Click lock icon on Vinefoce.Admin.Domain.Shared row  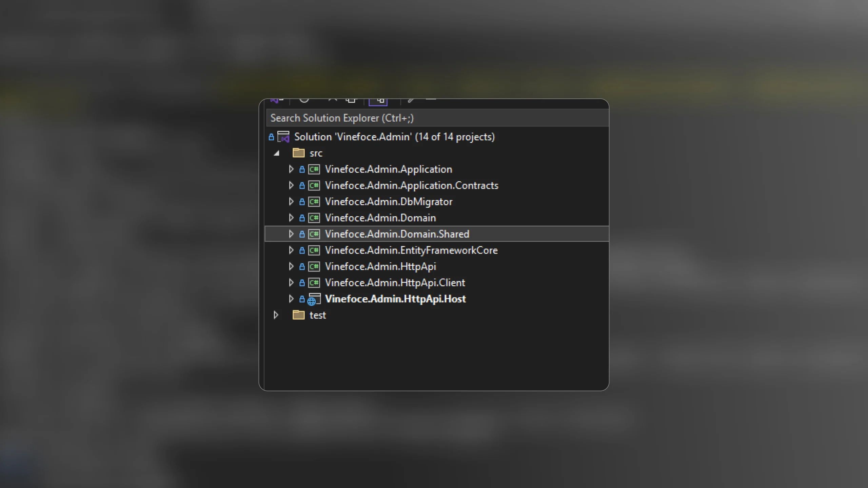[302, 234]
